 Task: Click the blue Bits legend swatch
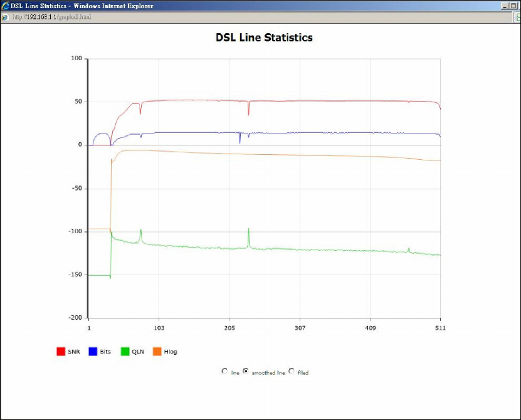(x=93, y=352)
